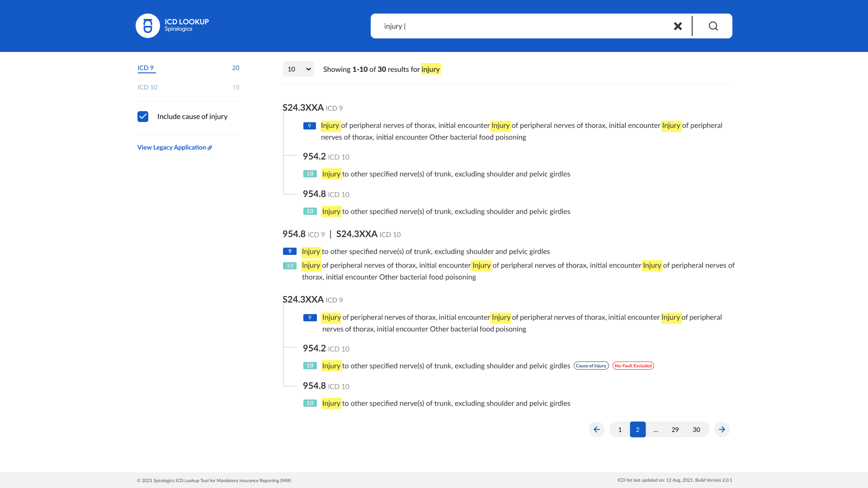Jump to page 1 in pagination
This screenshot has width=868, height=488.
(619, 429)
